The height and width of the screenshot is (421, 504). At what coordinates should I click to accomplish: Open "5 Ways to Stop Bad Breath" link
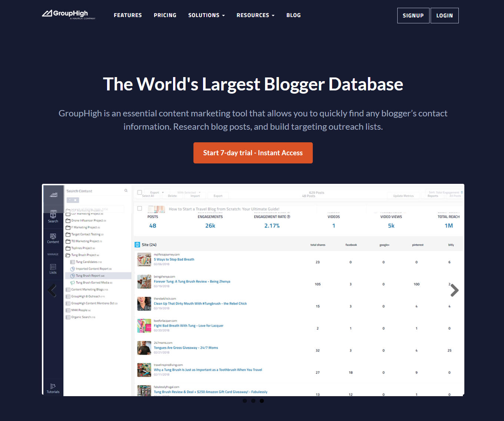174,259
